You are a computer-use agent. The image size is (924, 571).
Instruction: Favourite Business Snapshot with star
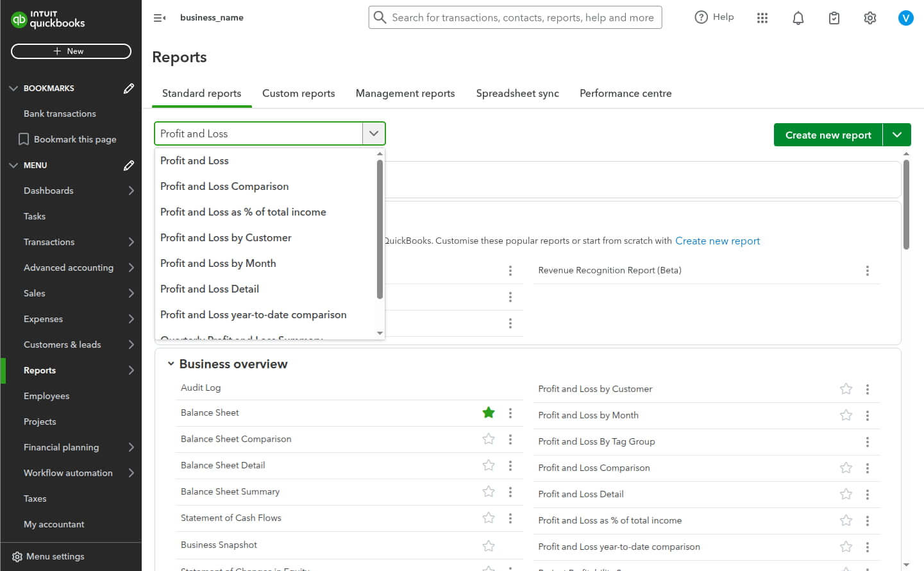click(489, 545)
